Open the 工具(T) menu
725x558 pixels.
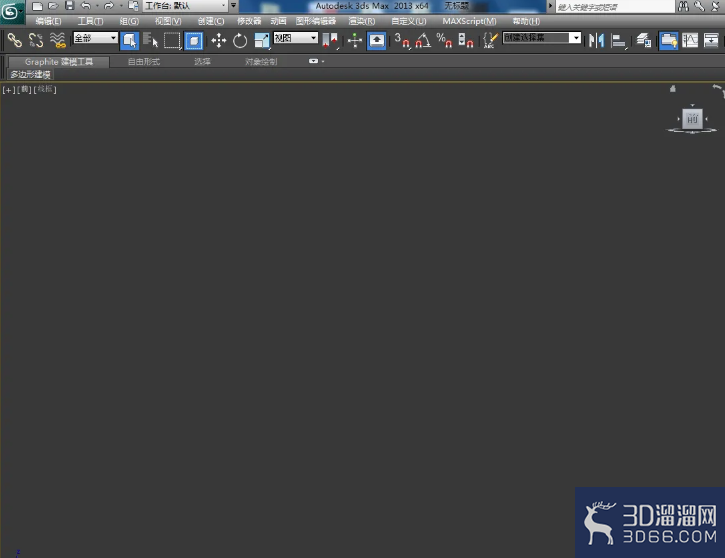[x=91, y=21]
